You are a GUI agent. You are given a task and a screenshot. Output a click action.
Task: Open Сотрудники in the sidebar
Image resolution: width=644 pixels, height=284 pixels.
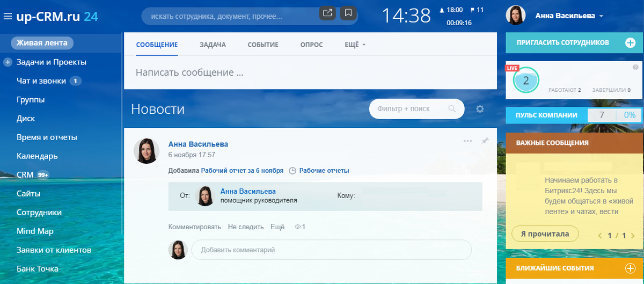tap(39, 213)
